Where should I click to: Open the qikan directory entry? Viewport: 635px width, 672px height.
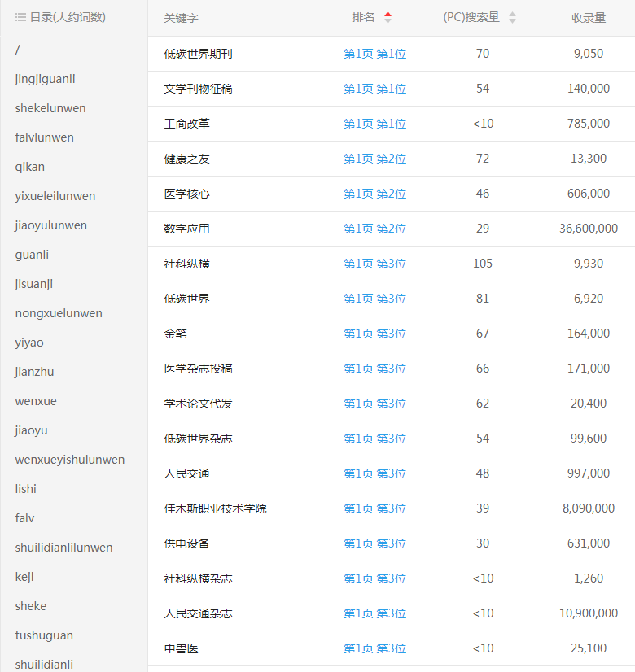click(x=29, y=167)
